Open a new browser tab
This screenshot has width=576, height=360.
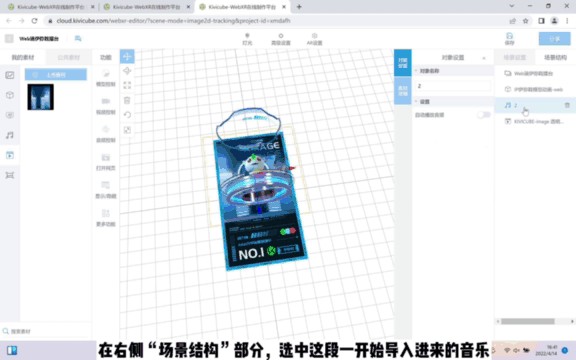[299, 7]
